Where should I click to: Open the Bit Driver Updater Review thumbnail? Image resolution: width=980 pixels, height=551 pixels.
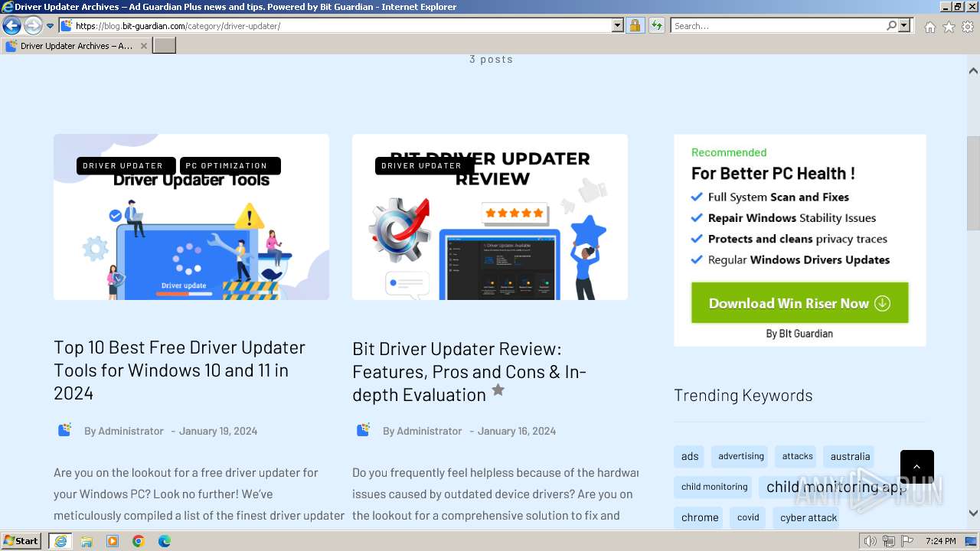coord(490,217)
